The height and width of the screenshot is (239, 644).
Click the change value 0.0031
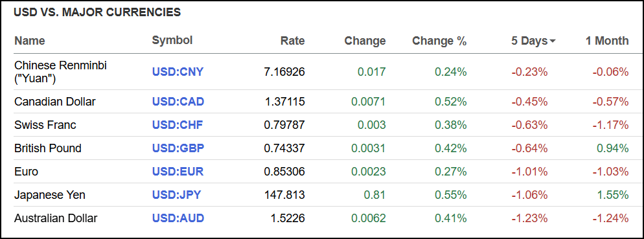tap(369, 148)
